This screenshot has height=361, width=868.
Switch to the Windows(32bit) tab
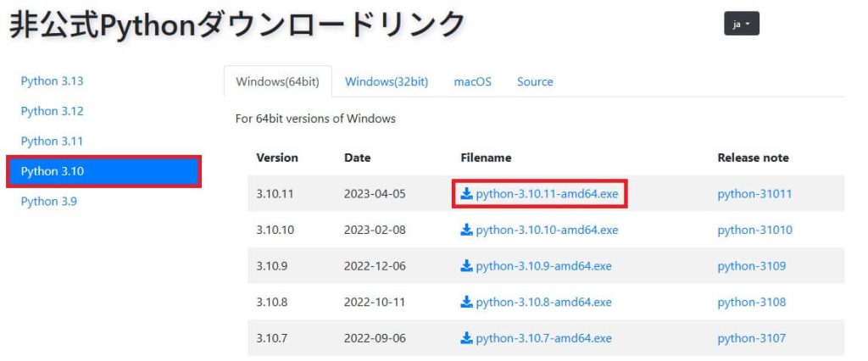pos(387,82)
